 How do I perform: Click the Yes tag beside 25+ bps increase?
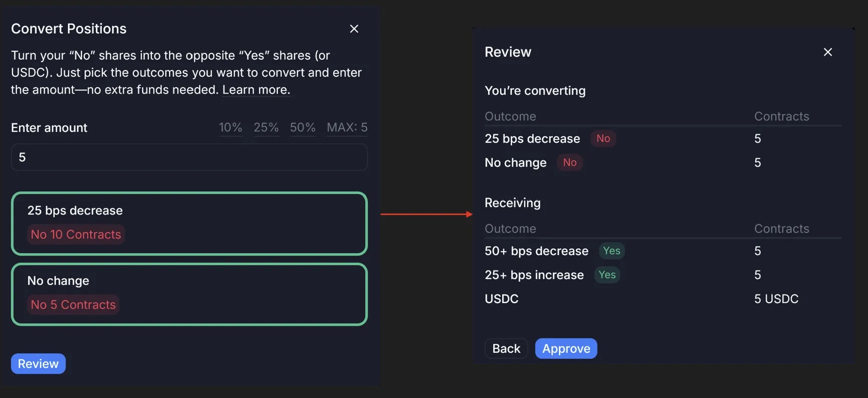(x=607, y=275)
